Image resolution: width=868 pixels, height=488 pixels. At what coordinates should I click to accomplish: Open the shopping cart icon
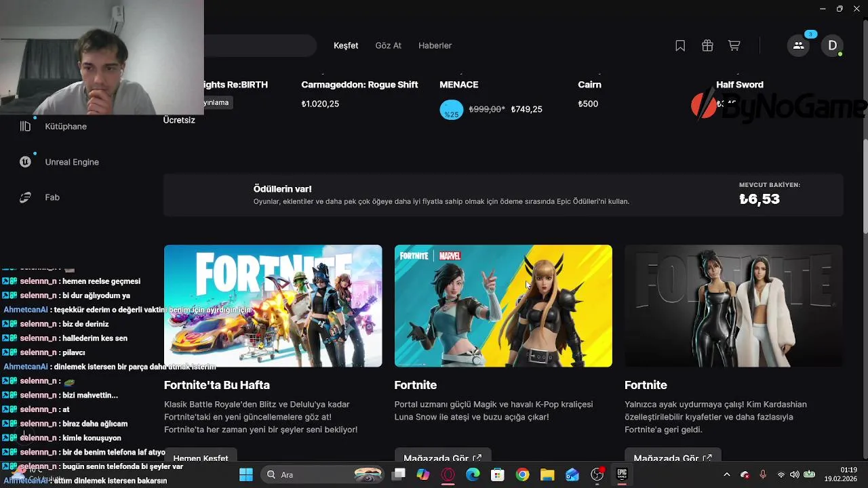tap(734, 45)
